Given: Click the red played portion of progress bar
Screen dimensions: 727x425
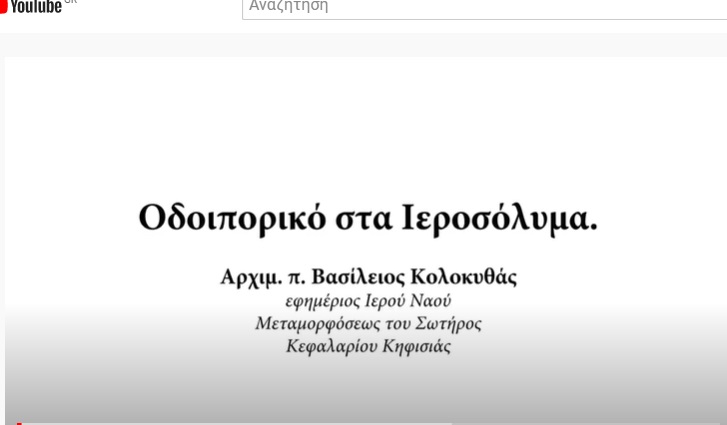Looking at the screenshot, I should [18, 423].
